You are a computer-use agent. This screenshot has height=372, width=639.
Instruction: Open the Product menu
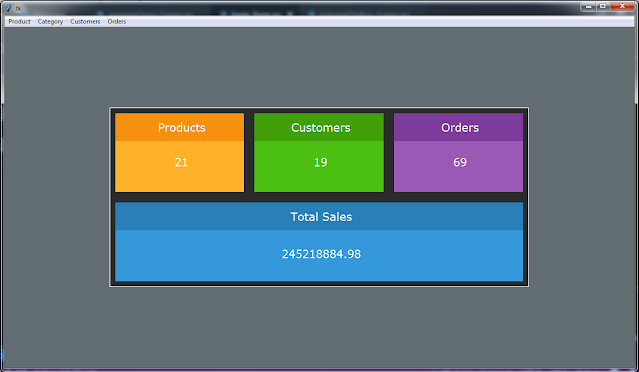pos(19,22)
